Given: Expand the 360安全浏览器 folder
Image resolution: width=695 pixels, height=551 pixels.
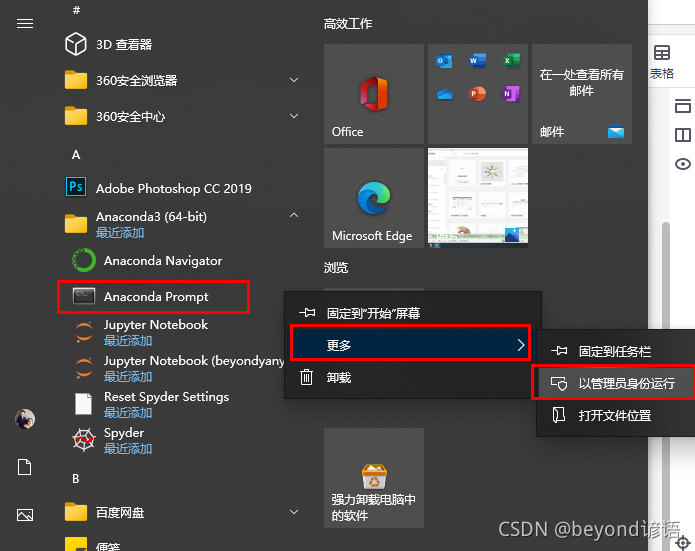Looking at the screenshot, I should [x=293, y=80].
